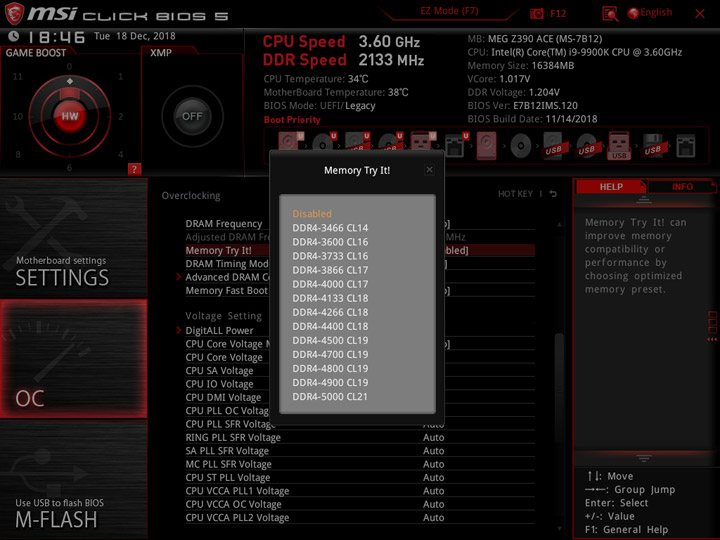Choose DDR4-4000 CL17 preset
The height and width of the screenshot is (540, 720).
click(330, 284)
